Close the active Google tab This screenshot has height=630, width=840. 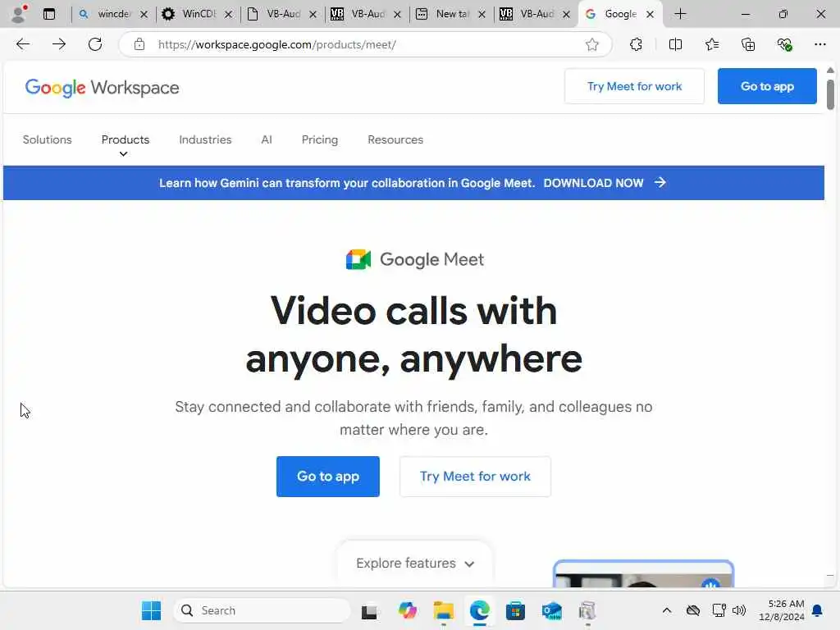[650, 15]
